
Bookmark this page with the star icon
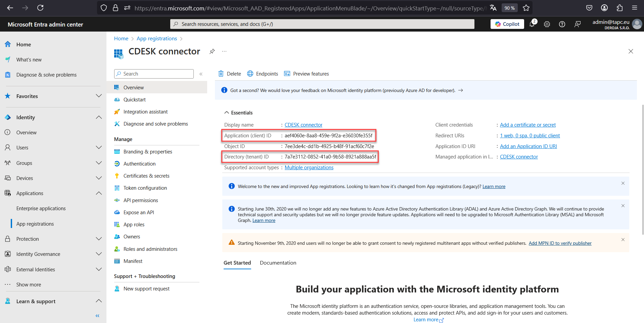pos(526,8)
